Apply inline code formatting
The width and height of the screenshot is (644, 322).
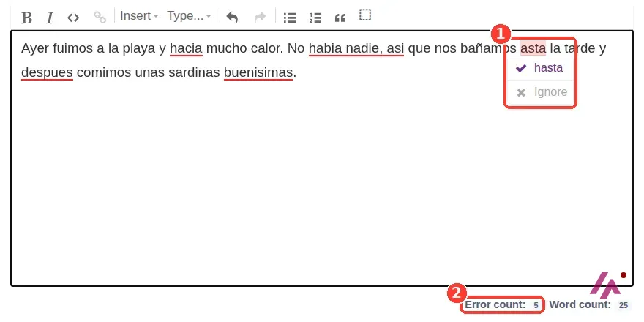73,18
